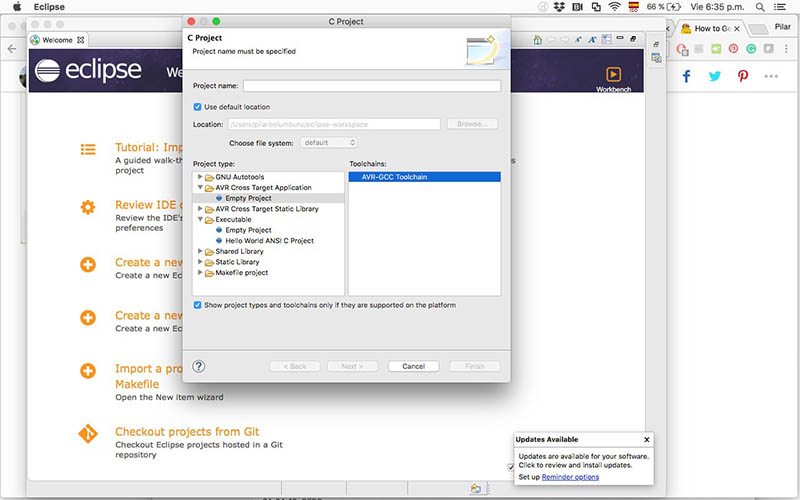Click the status bar icon at Eclipse bottom right
The image size is (800, 500).
click(476, 488)
